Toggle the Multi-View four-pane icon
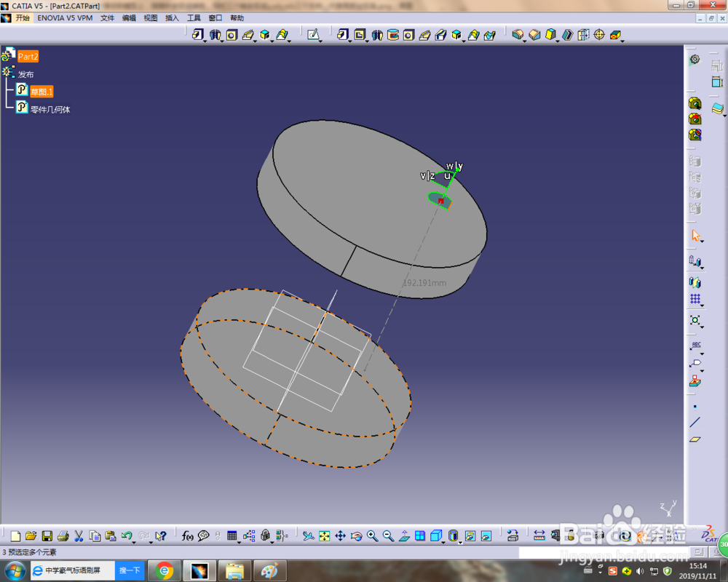The height and width of the screenshot is (582, 728). (420, 536)
